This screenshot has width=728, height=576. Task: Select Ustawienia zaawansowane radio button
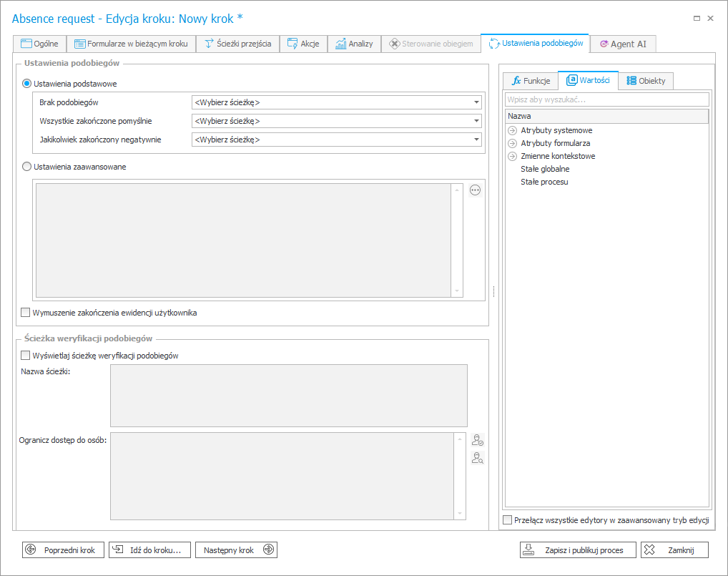(x=27, y=167)
